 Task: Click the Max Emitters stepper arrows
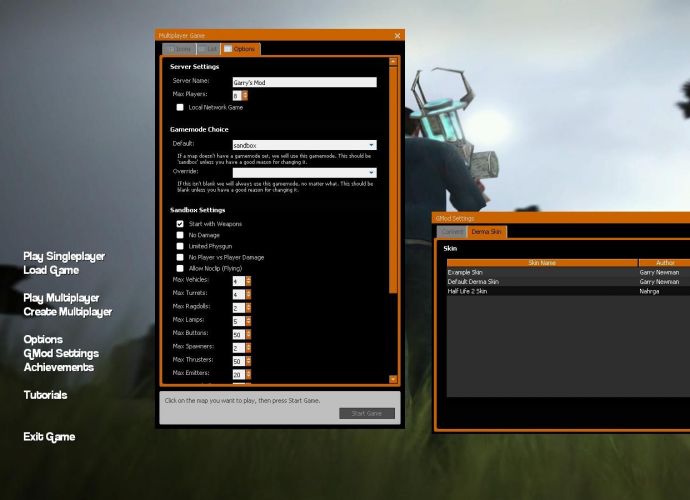tap(248, 374)
